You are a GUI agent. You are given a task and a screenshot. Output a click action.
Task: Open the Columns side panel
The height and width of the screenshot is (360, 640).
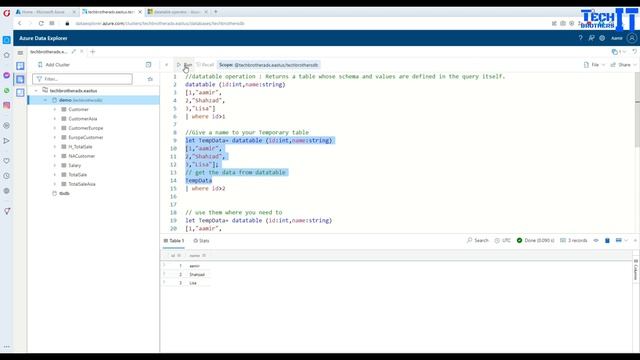pyautogui.click(x=636, y=269)
